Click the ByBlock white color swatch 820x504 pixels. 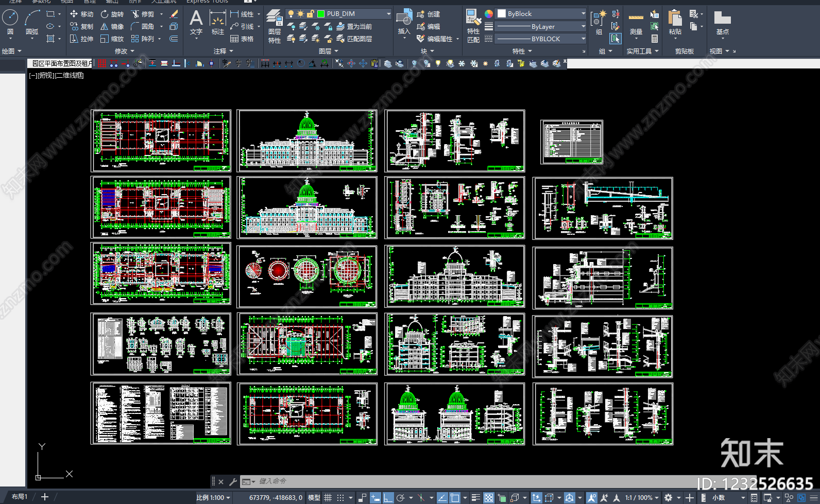502,14
